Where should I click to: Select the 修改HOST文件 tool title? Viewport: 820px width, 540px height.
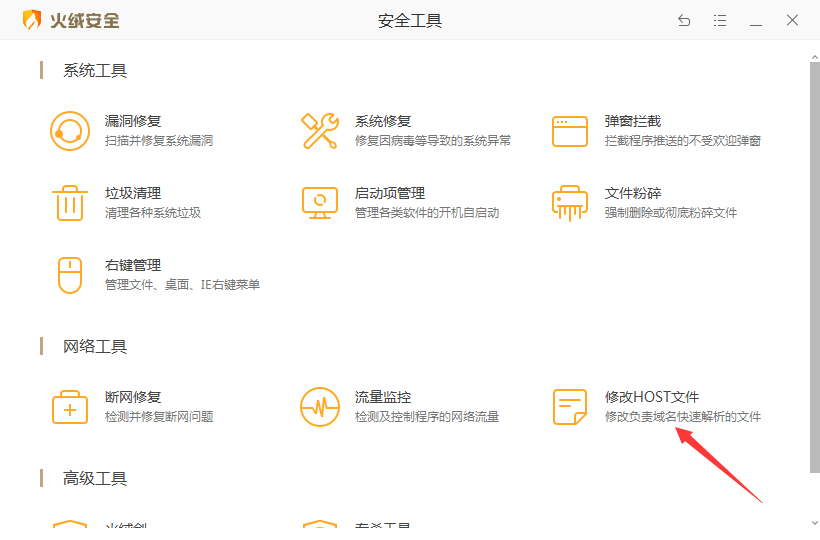coord(652,397)
